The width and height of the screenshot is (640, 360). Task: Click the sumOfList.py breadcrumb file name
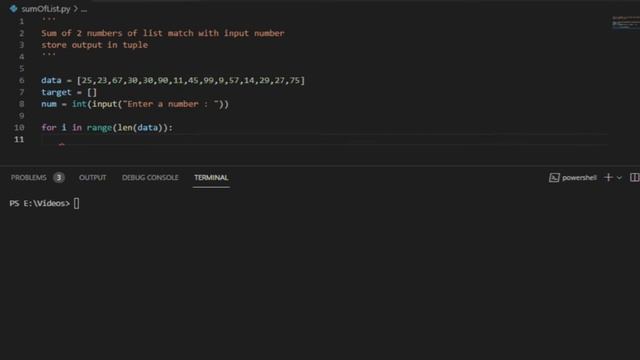(x=46, y=9)
